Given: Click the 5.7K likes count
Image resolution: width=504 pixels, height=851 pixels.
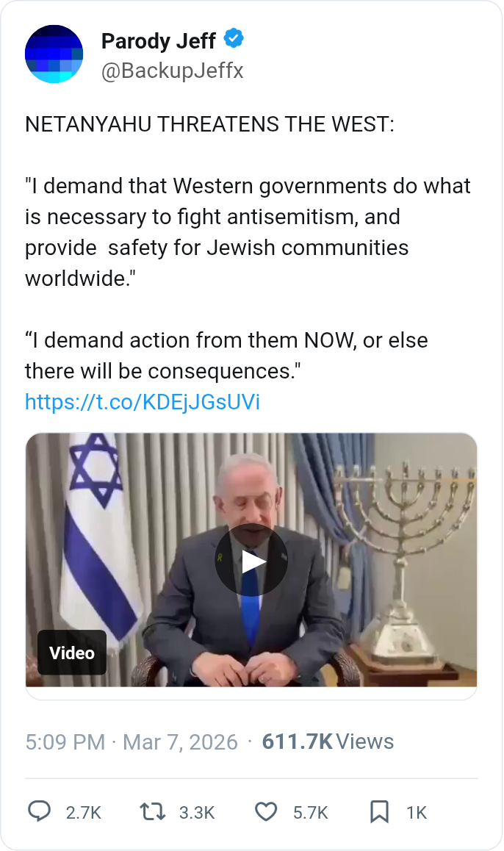Looking at the screenshot, I should pos(310,813).
